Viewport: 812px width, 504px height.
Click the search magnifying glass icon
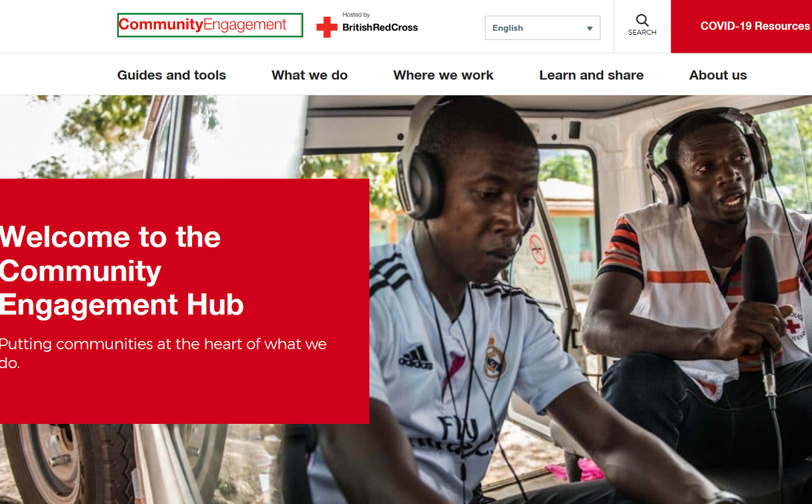coord(642,20)
